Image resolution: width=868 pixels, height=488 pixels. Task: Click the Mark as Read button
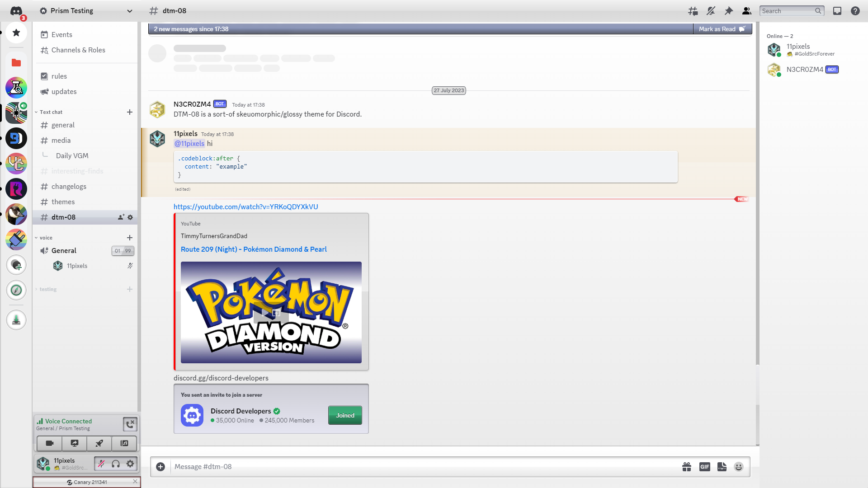[722, 29]
